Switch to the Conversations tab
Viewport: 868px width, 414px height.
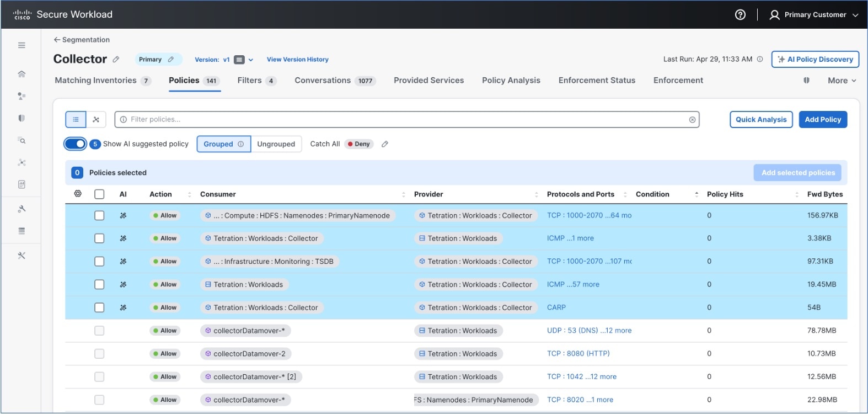click(323, 81)
